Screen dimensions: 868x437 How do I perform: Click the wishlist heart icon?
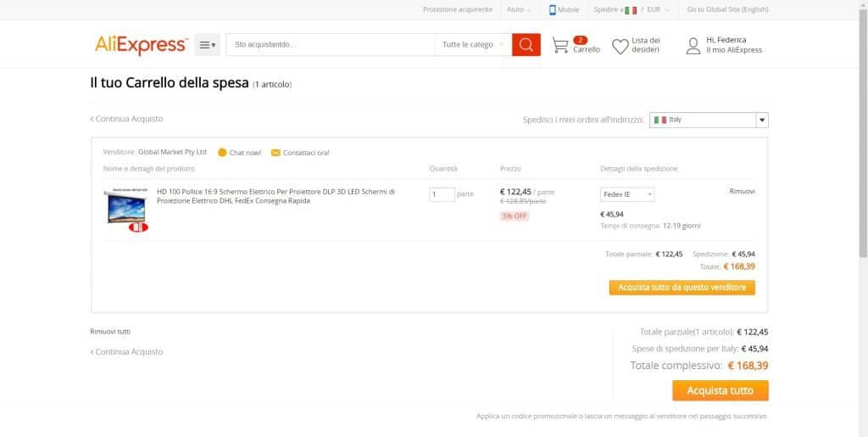tap(620, 47)
